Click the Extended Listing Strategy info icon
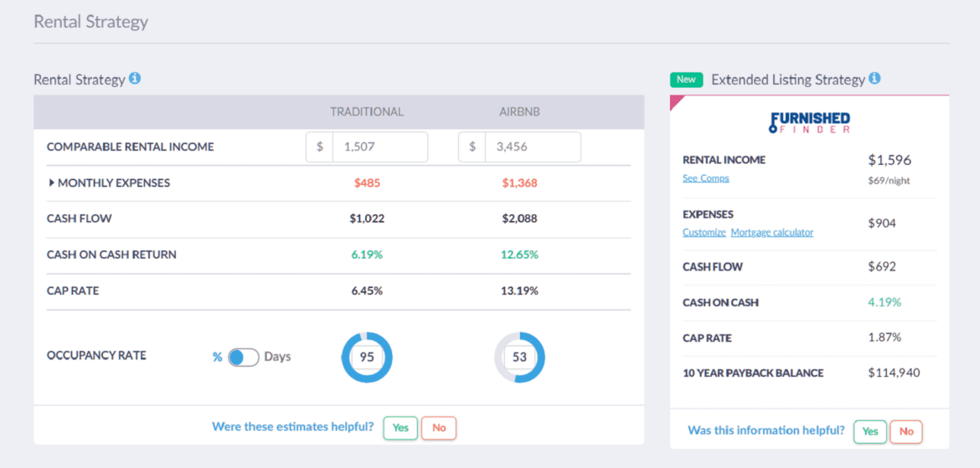The image size is (980, 468). 874,79
